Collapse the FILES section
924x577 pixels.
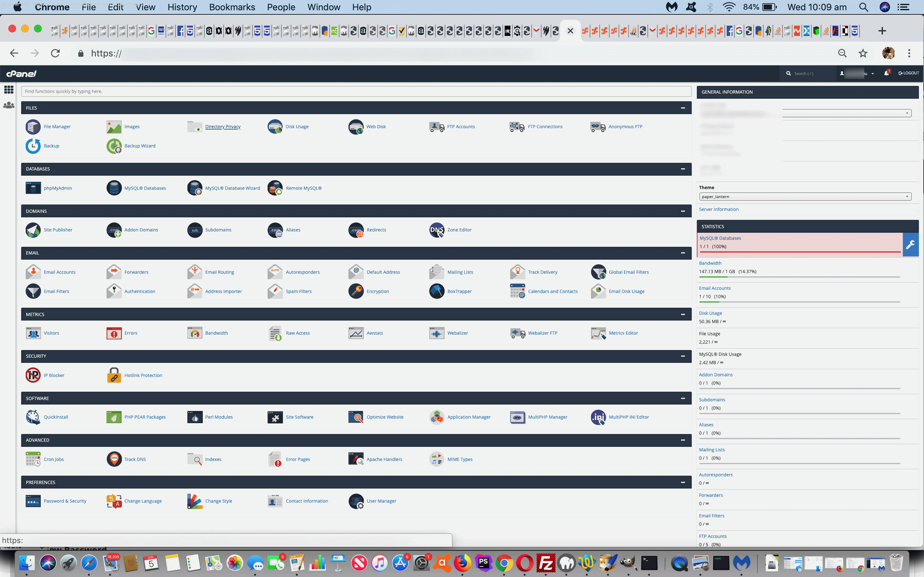click(x=683, y=108)
